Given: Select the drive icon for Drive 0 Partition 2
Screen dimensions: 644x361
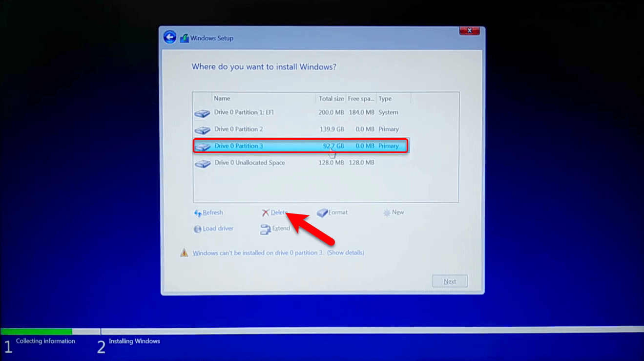Looking at the screenshot, I should click(202, 130).
